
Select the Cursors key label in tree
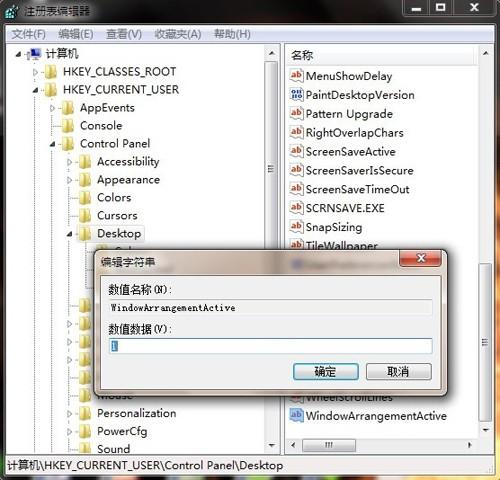[117, 216]
